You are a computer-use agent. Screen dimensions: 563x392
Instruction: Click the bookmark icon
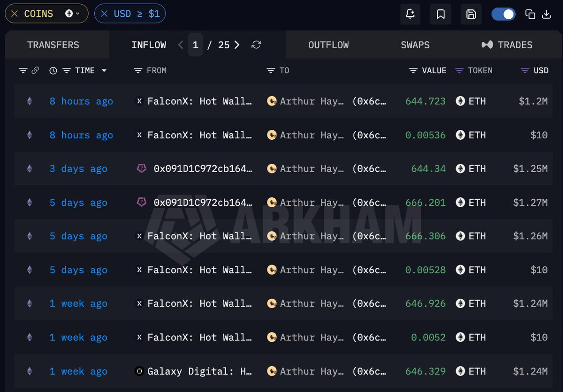coord(441,14)
